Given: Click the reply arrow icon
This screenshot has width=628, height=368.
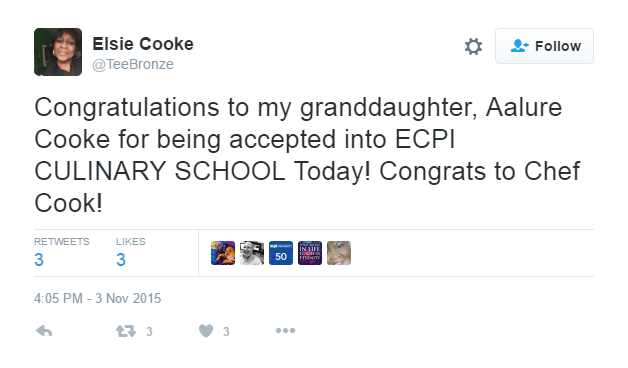Looking at the screenshot, I should coord(44,331).
